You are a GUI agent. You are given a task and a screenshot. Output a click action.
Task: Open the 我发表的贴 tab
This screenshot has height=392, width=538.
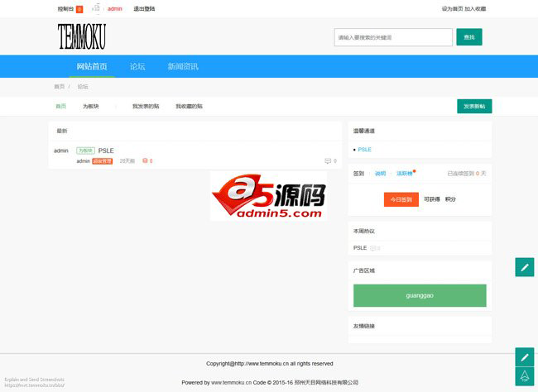tap(146, 107)
